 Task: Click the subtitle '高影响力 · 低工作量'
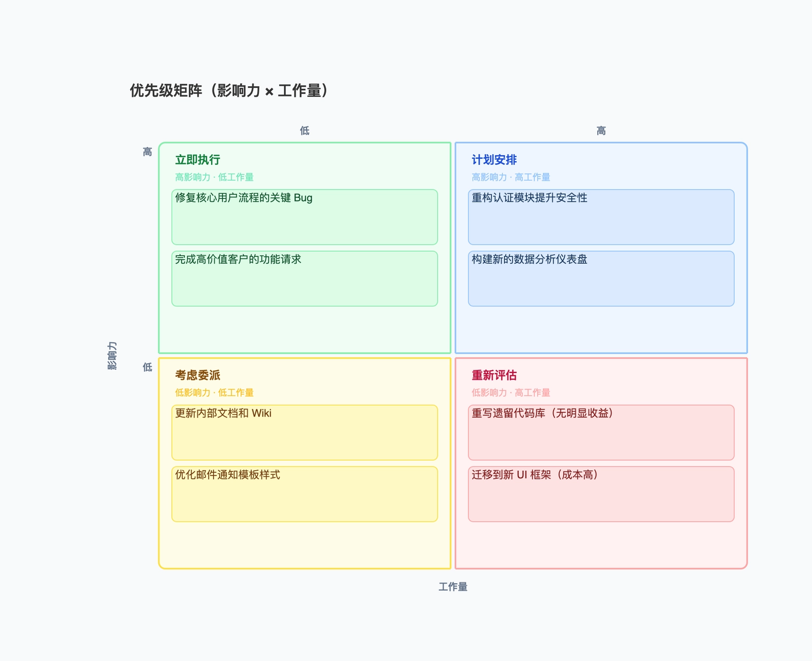coord(215,177)
